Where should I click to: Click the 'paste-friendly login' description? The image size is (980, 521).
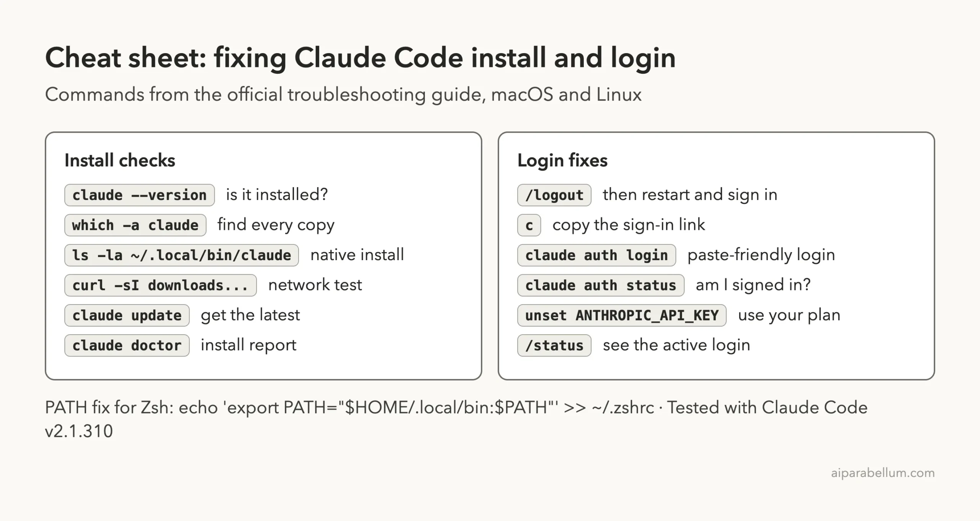[761, 255]
